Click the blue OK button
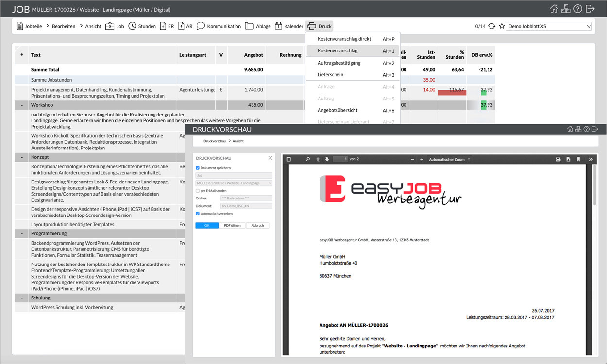607x364 pixels. pos(207,225)
